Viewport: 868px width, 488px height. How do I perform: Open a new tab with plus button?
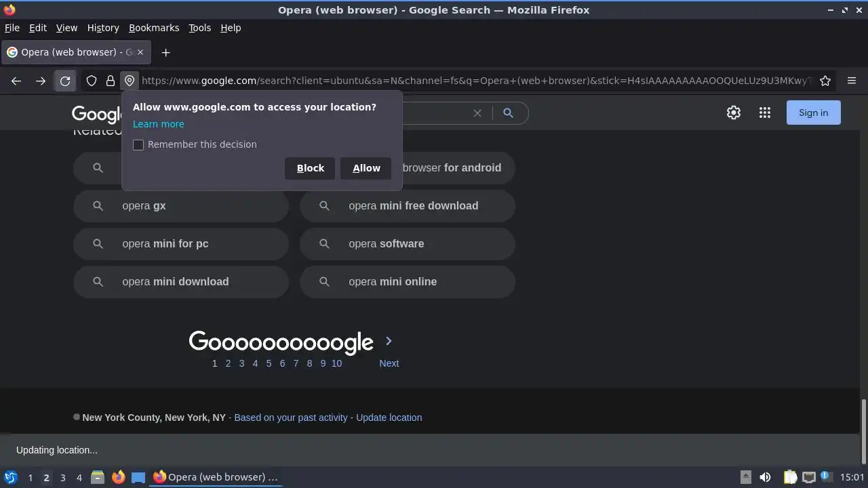pyautogui.click(x=165, y=52)
